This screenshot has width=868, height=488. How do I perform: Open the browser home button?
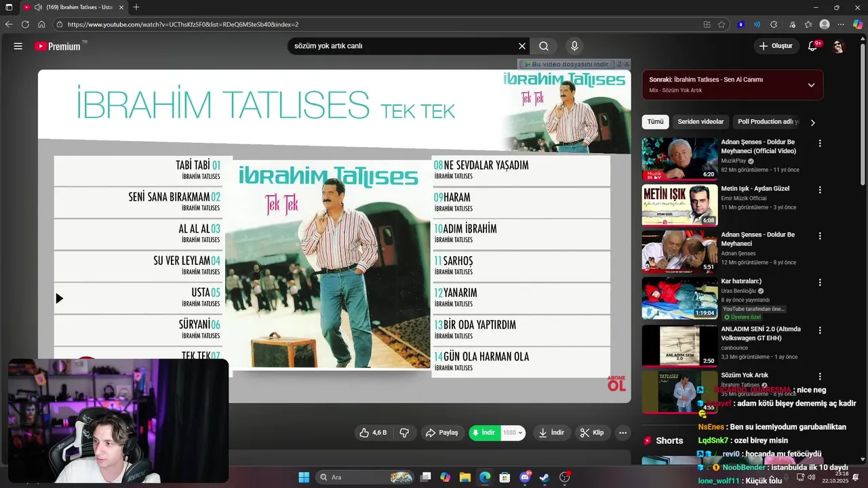41,24
